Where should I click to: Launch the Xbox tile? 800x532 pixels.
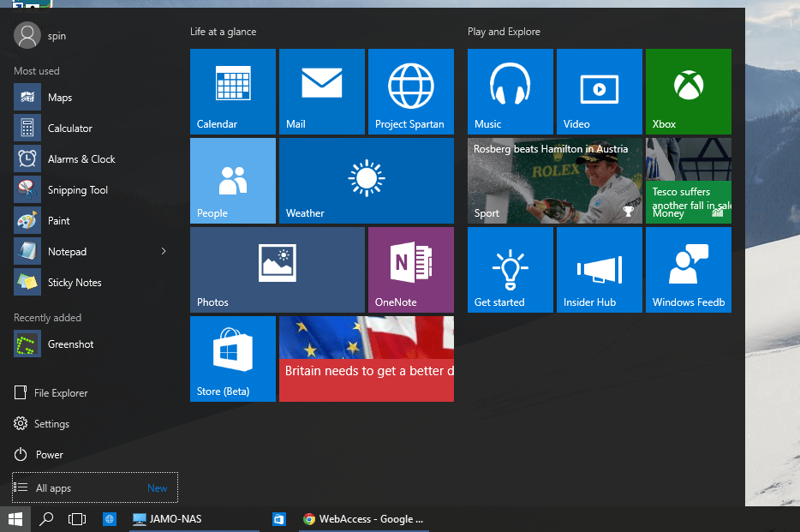click(688, 92)
